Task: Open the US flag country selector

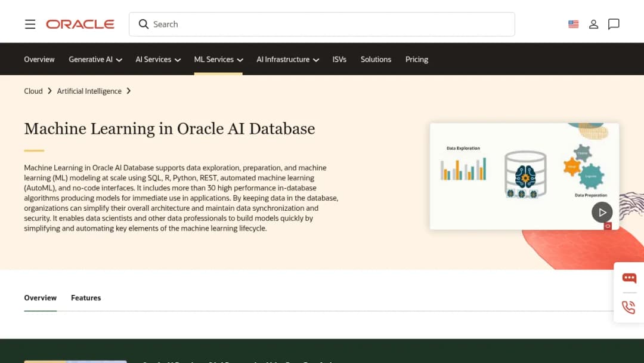Action: pos(574,24)
